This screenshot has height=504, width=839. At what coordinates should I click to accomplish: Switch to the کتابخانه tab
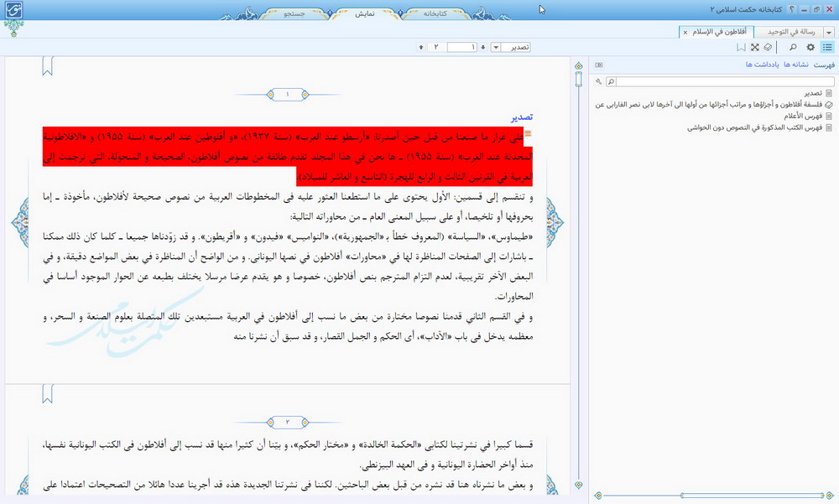pos(435,13)
